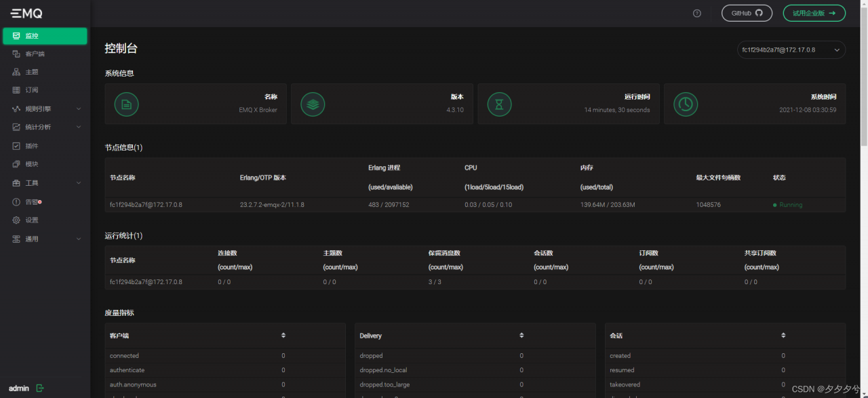Click the created session metric
Image resolution: width=868 pixels, height=398 pixels.
tap(725, 356)
